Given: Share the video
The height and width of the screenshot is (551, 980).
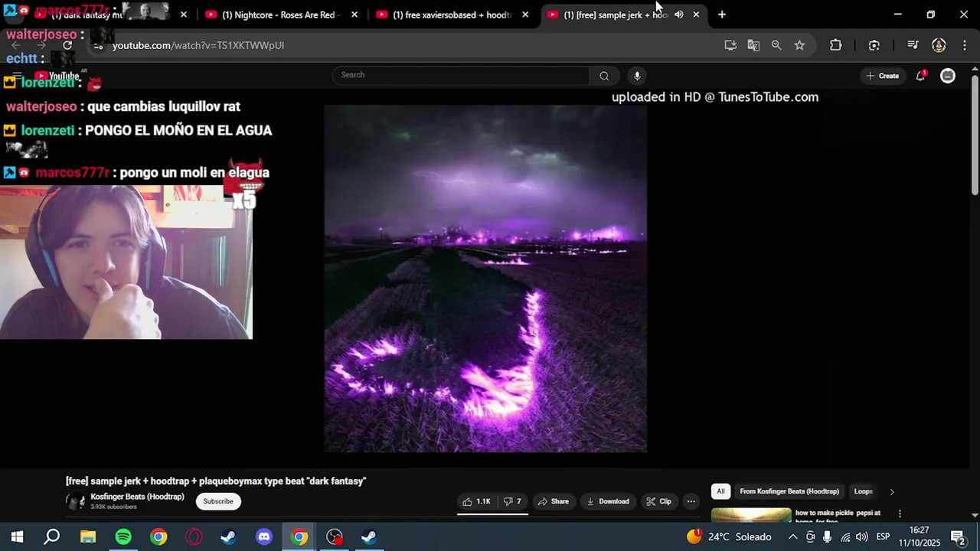Looking at the screenshot, I should pyautogui.click(x=553, y=501).
